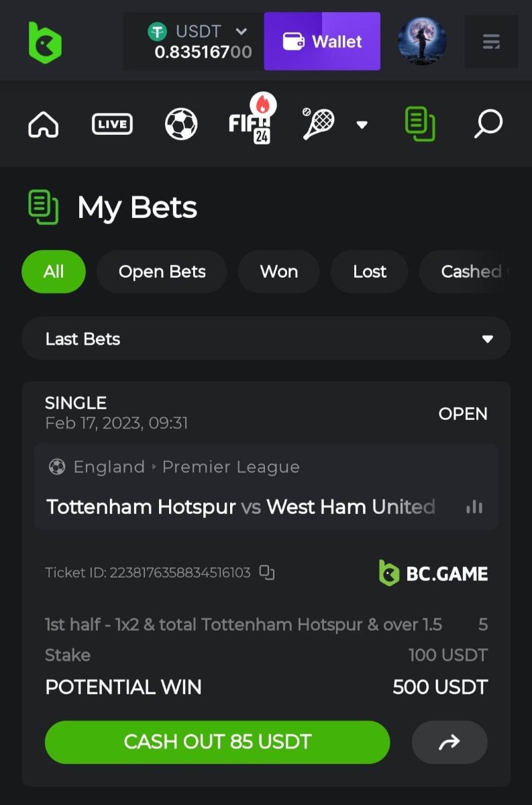Open the BC.GAME logo home link
532x805 pixels.
[45, 42]
